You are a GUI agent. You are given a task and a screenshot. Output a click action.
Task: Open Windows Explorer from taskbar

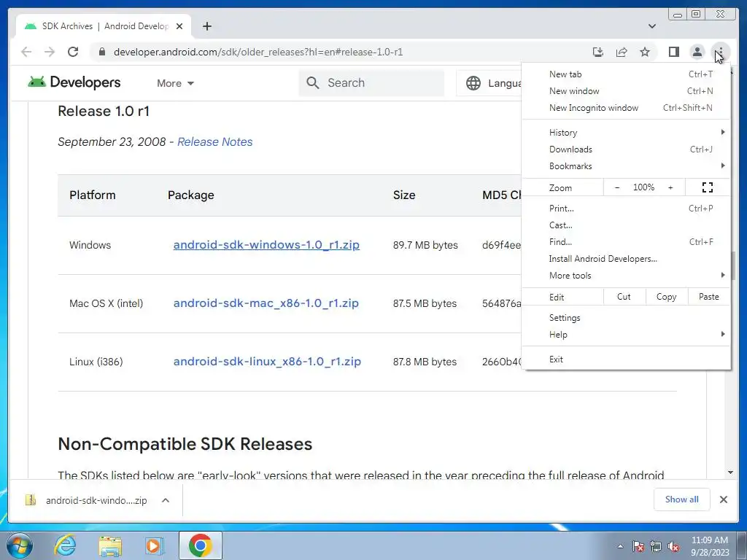110,545
